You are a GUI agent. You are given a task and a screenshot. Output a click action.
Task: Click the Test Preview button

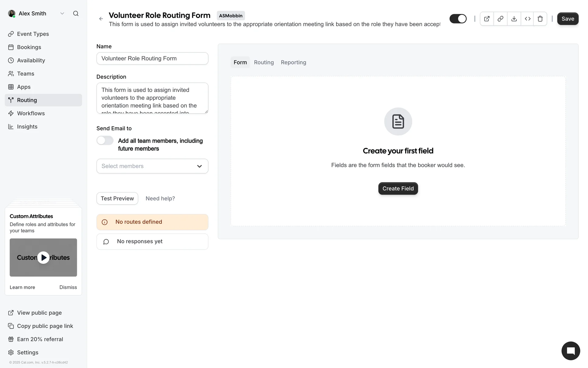click(x=117, y=198)
